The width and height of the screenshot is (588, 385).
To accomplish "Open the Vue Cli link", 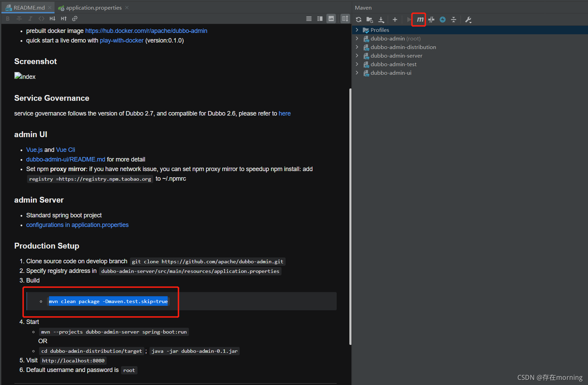I will [65, 150].
